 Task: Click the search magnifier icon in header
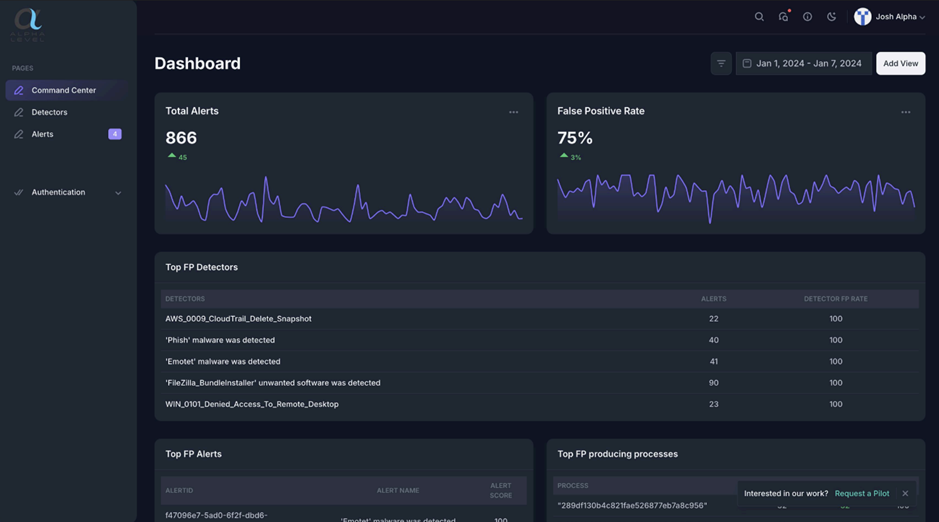pos(759,17)
